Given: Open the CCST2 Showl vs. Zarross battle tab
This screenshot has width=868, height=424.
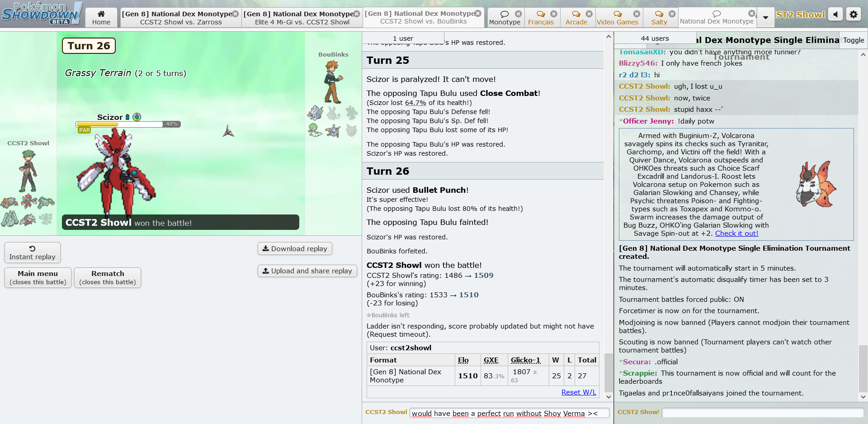Looking at the screenshot, I should [x=180, y=18].
